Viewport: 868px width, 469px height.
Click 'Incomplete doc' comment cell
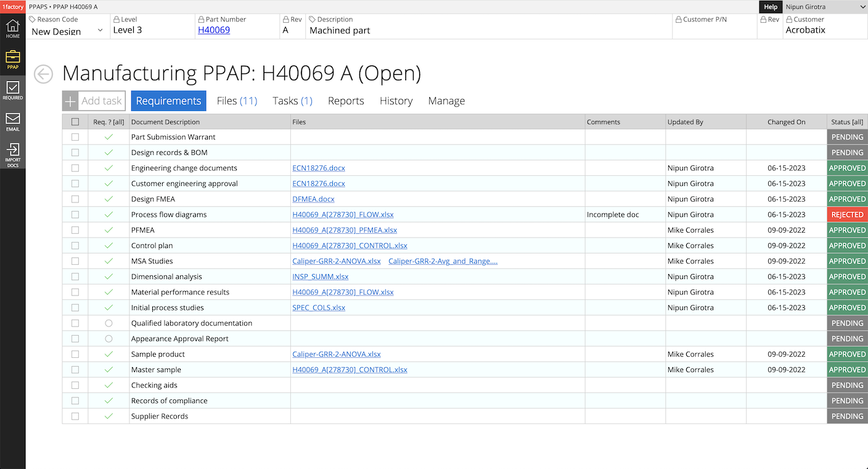pyautogui.click(x=625, y=215)
